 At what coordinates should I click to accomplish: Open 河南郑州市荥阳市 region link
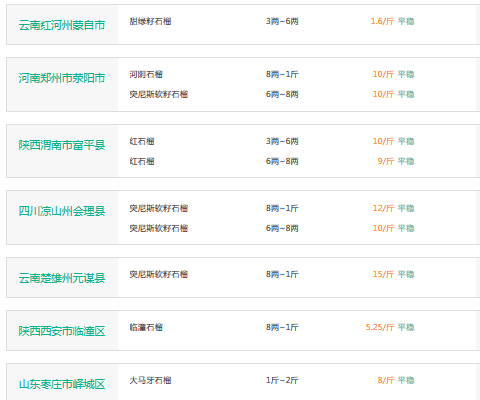pos(62,78)
